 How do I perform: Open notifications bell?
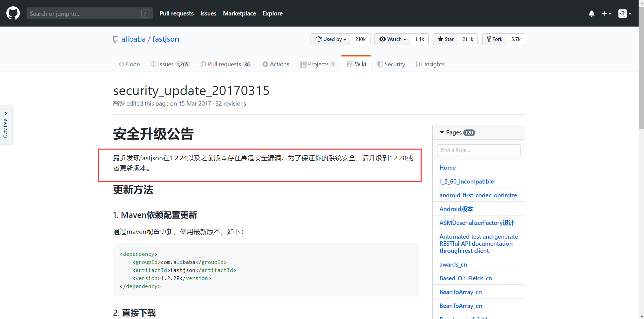tap(592, 13)
